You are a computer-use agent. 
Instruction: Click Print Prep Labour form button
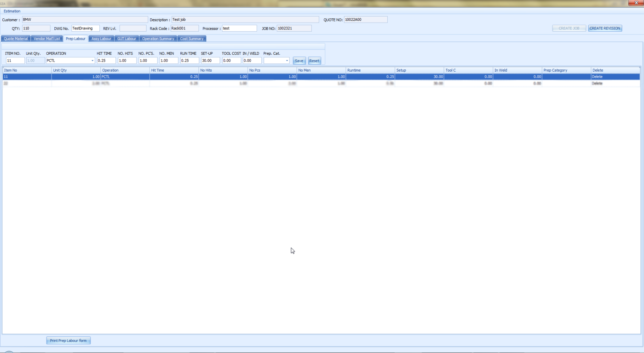[68, 341]
